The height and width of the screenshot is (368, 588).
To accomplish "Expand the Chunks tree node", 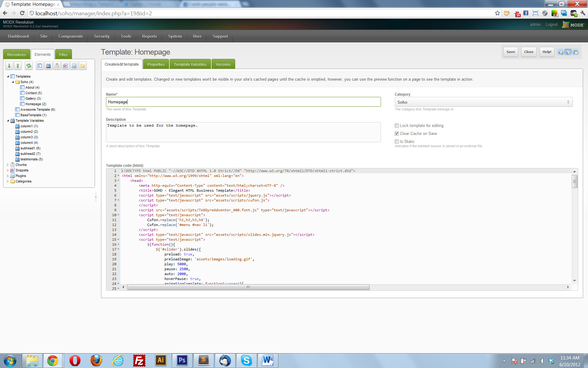I will pos(8,165).
